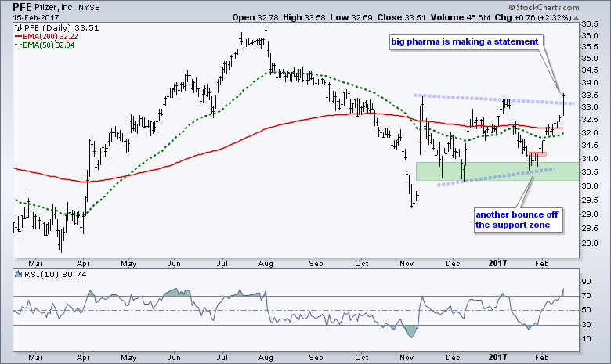Click the RSI(10) 80.74 indicator label
This screenshot has height=364, width=611.
(x=55, y=275)
